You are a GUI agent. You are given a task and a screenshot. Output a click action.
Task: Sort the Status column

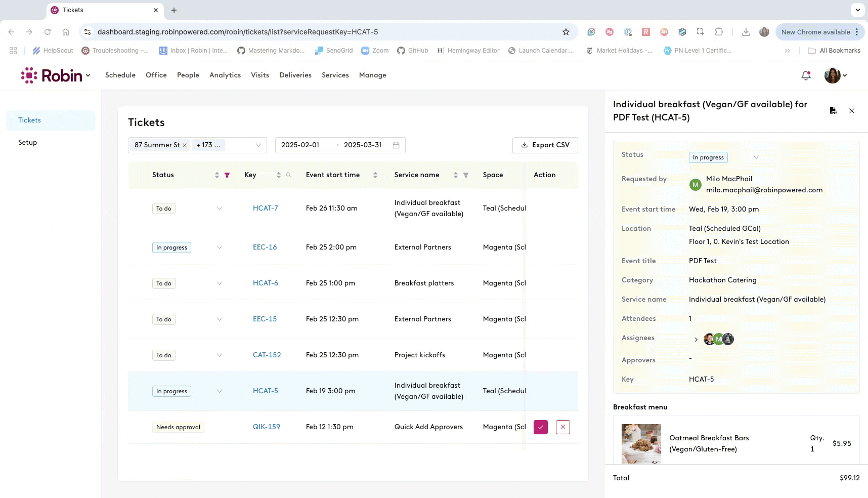click(217, 175)
